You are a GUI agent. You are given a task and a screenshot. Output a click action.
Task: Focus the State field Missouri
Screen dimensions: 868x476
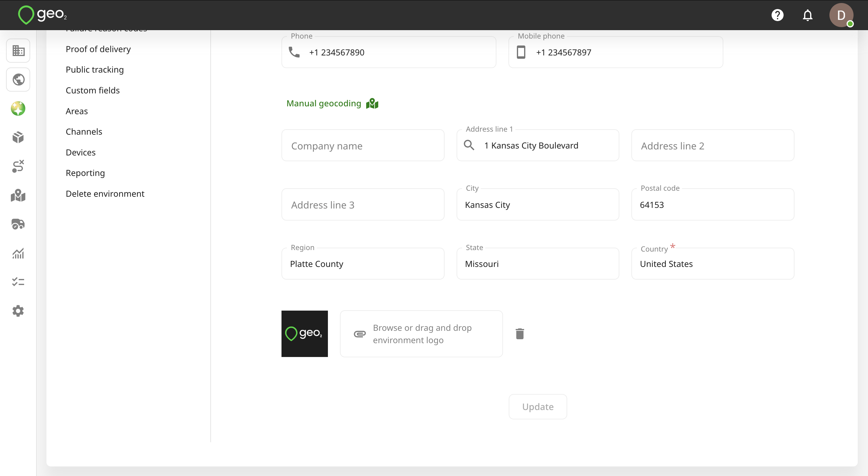pos(538,264)
